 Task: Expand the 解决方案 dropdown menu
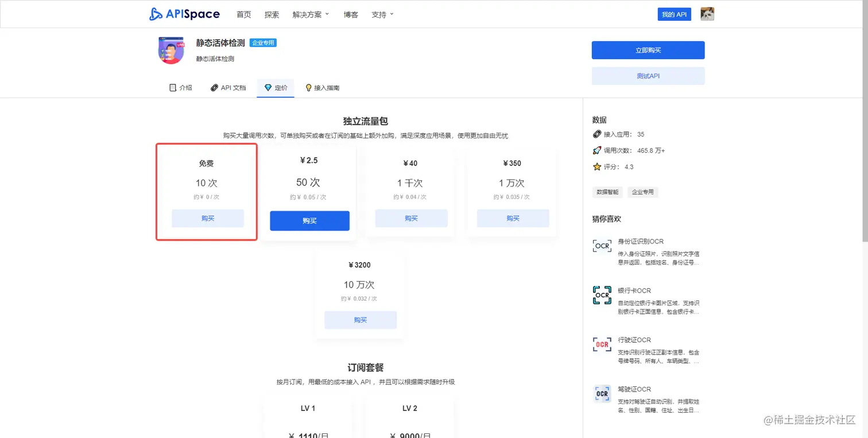311,15
